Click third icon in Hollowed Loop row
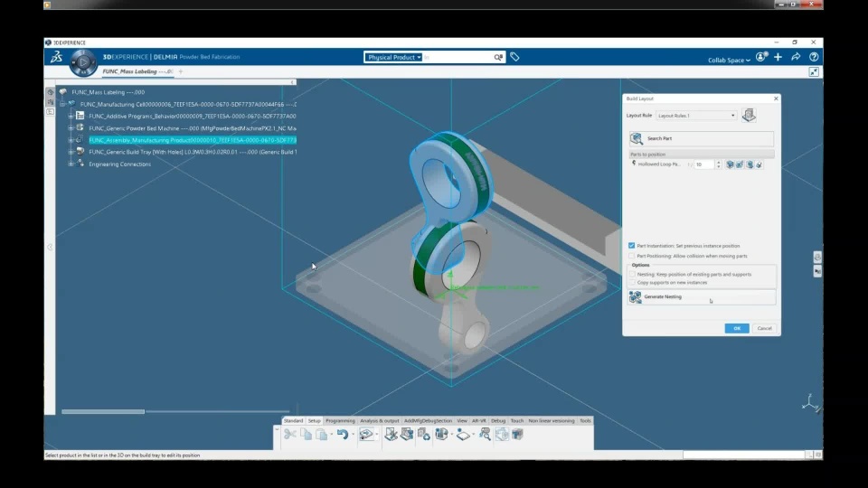Viewport: 868px width, 488px height. pos(750,164)
